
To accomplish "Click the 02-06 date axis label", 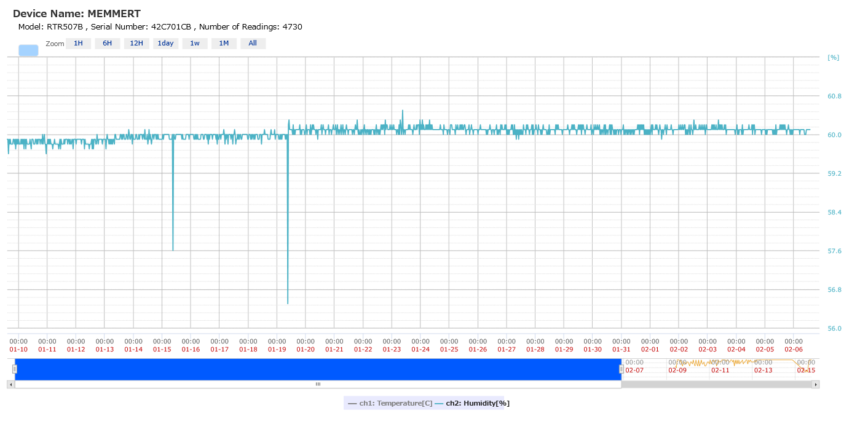I will pos(794,350).
